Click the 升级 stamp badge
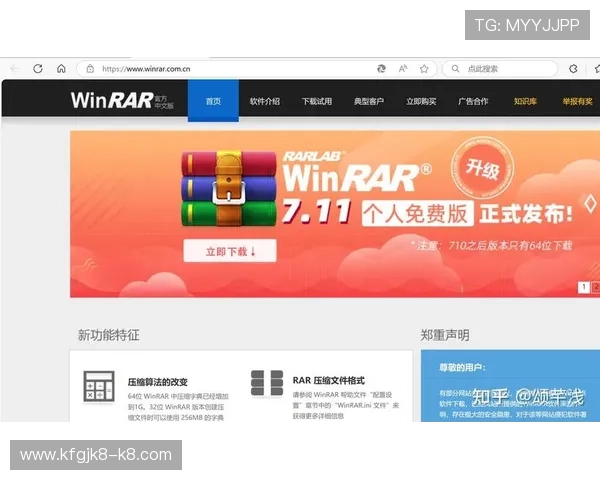This screenshot has height=480, width=600. 483,168
